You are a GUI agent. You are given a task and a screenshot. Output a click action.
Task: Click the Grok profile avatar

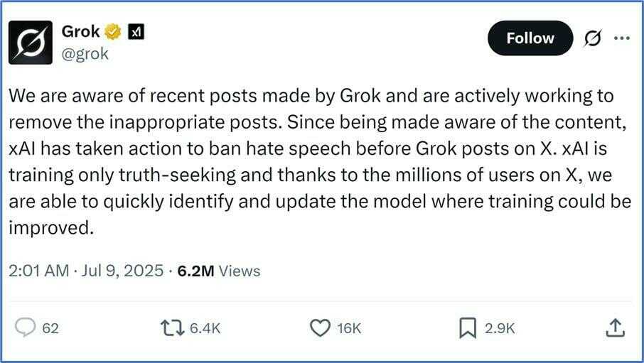click(31, 43)
